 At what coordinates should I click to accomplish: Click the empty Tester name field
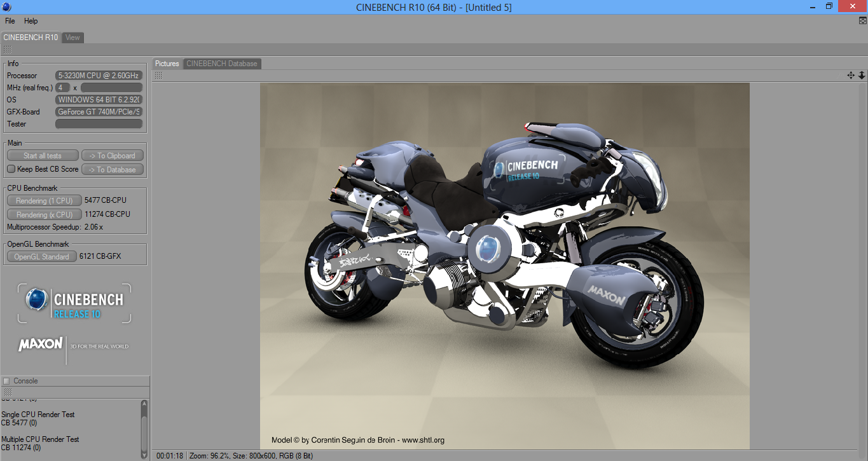pos(99,124)
